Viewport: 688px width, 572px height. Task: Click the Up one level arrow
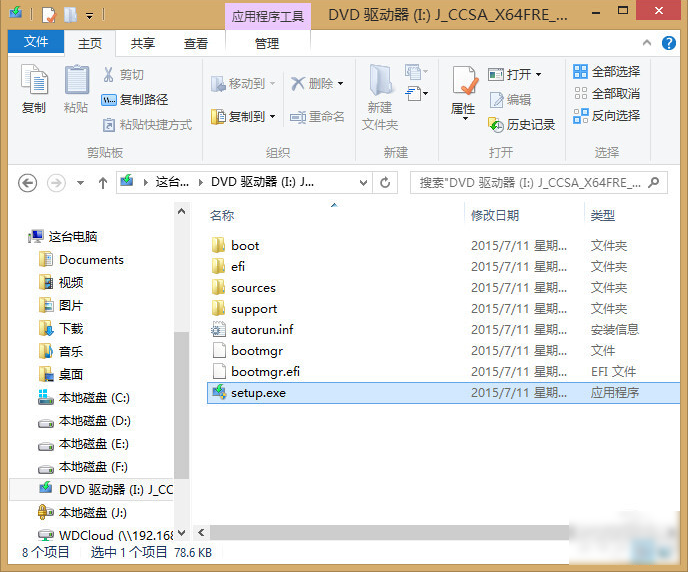(103, 182)
